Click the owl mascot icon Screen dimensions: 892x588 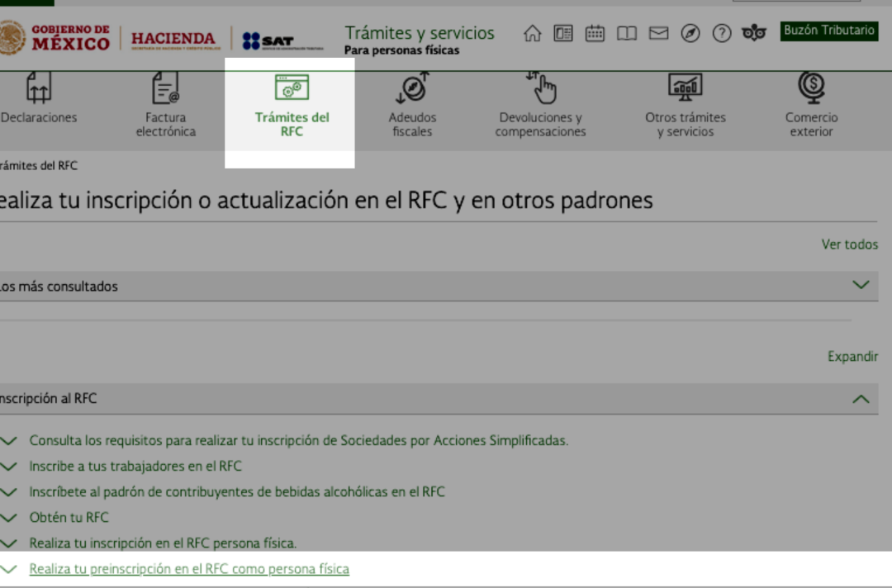pos(753,34)
